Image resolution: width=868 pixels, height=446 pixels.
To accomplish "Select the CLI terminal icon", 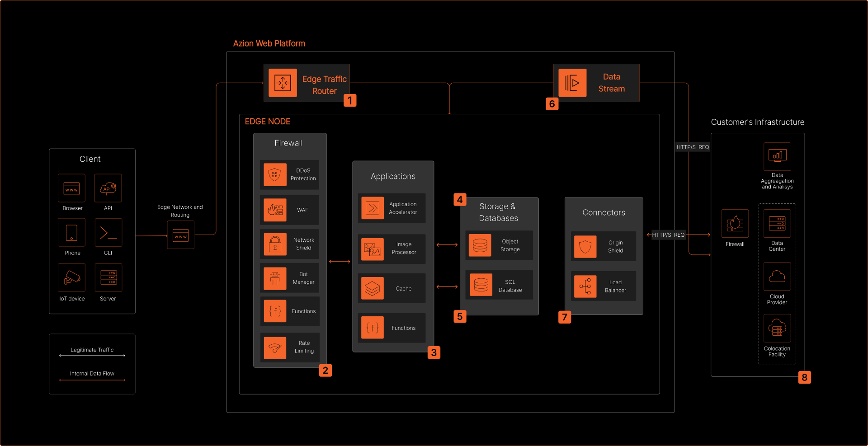I will [108, 232].
